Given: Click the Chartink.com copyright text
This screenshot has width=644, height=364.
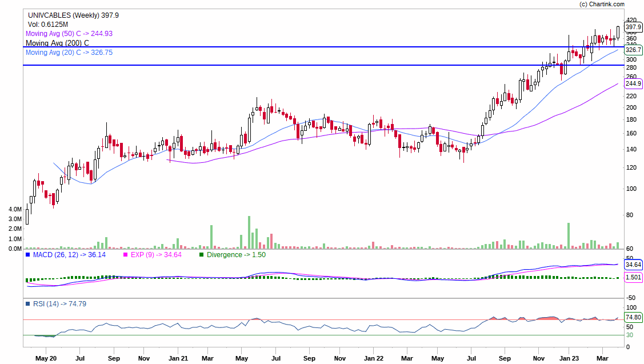Looking at the screenshot, I should pos(602,4).
